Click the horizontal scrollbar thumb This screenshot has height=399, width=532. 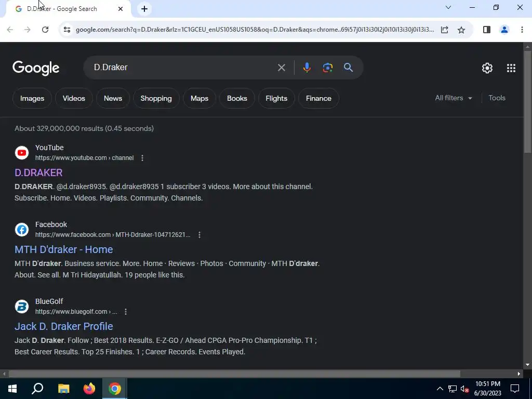pyautogui.click(x=234, y=374)
